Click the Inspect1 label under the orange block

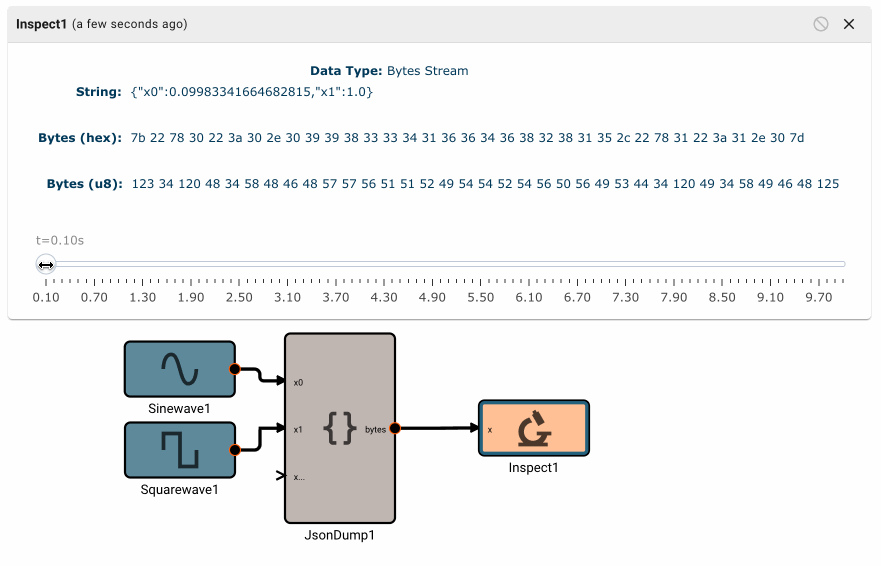pos(534,468)
